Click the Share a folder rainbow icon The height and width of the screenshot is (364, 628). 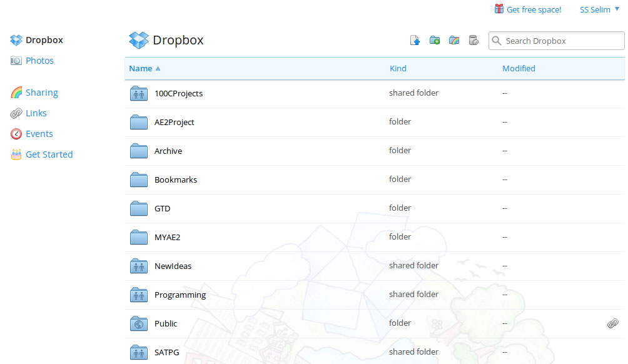[x=454, y=41]
